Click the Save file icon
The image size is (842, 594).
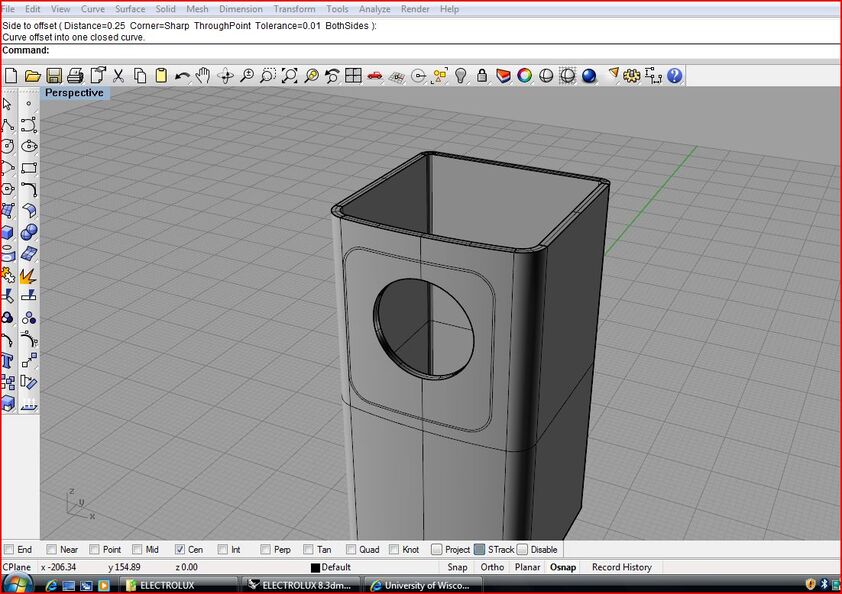53,76
